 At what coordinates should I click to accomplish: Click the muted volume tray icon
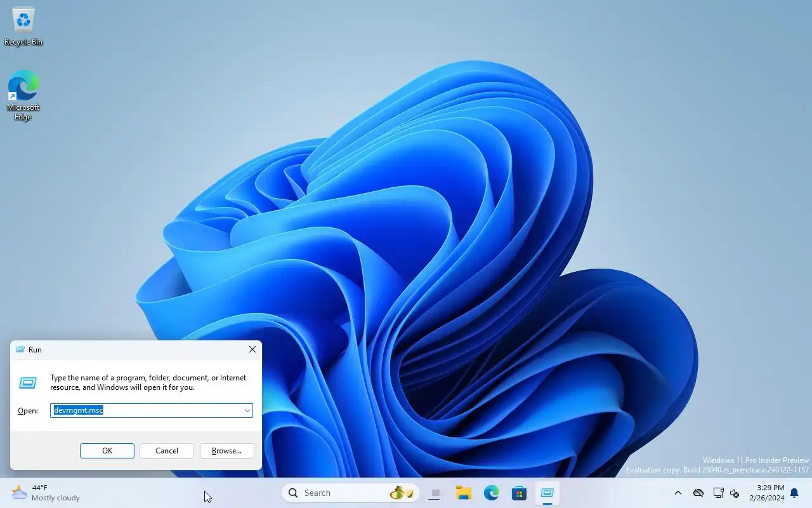pos(735,493)
